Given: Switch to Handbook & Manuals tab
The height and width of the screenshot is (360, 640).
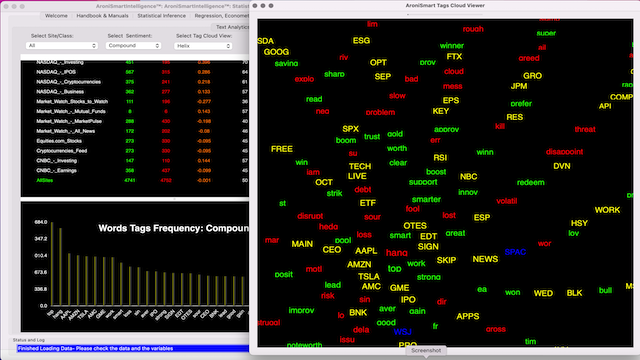Looking at the screenshot, I should (x=102, y=16).
